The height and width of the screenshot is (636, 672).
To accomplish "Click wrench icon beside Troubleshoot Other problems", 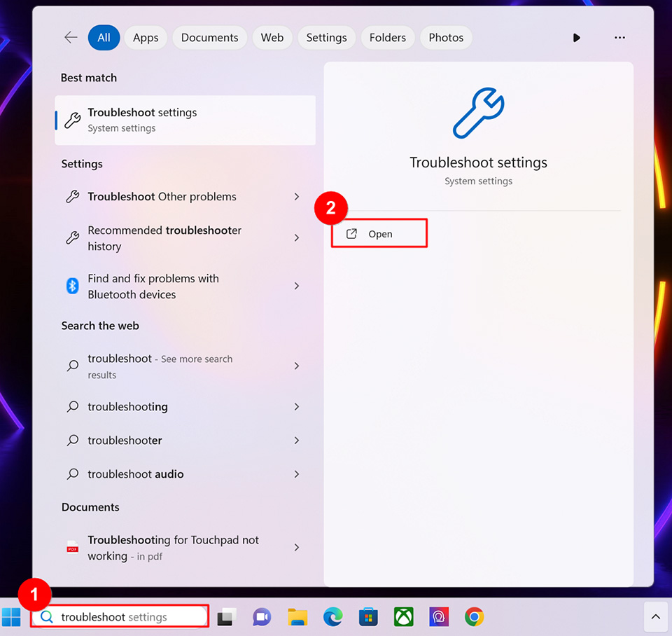I will pos(72,196).
